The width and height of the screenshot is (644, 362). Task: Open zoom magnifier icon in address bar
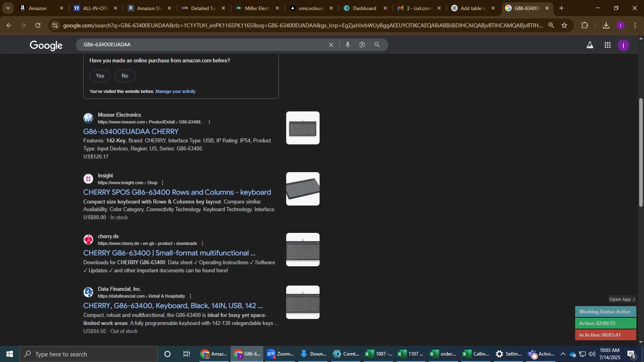551,25
